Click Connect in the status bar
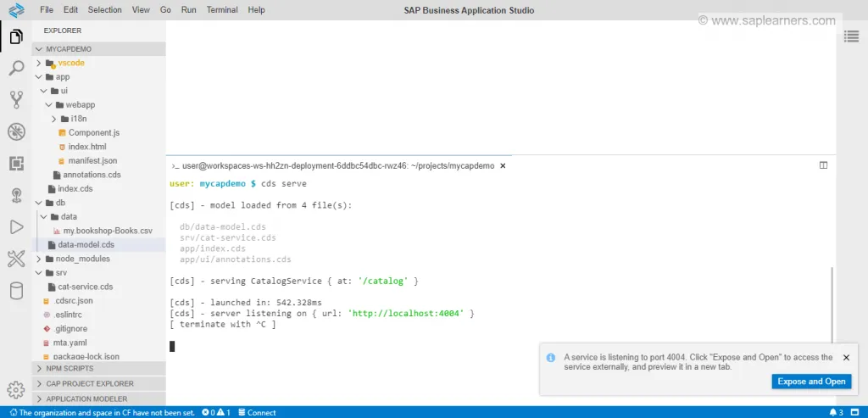 pos(257,412)
